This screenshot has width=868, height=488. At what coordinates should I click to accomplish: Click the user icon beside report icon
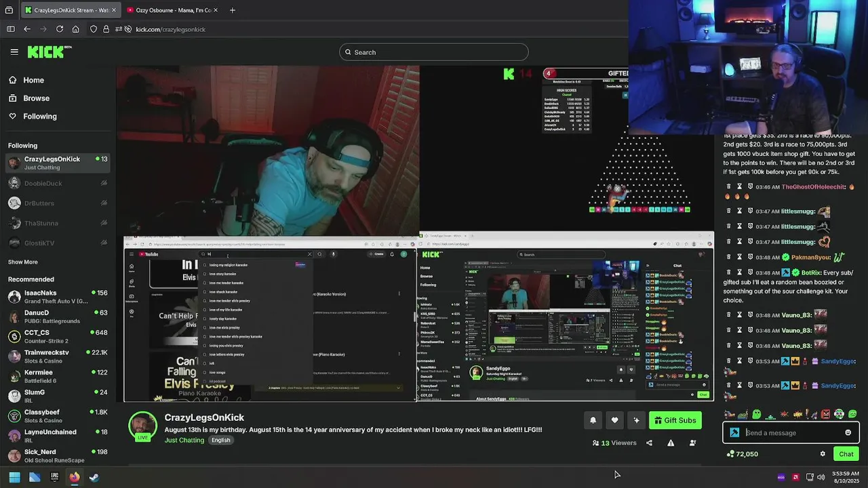(x=692, y=443)
